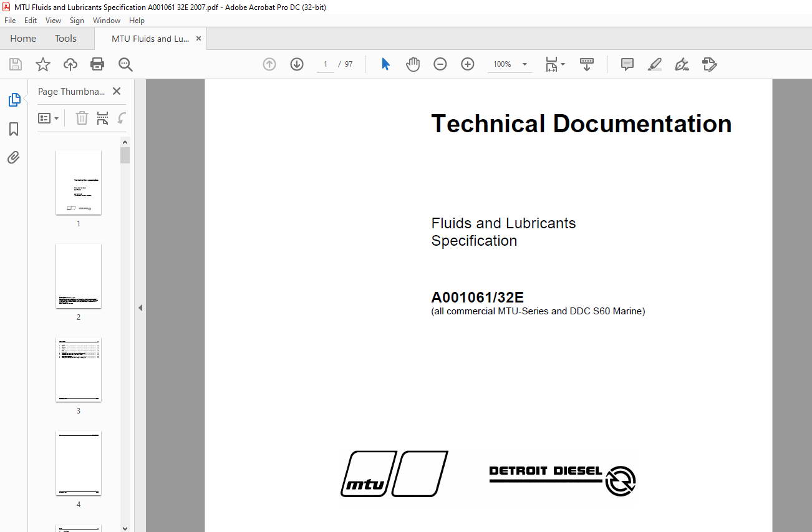
Task: Click the stamp icon in toolbar
Action: pos(710,64)
